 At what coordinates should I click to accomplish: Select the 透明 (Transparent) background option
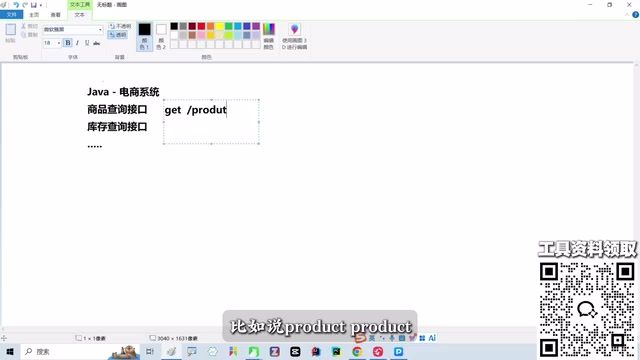coord(118,35)
